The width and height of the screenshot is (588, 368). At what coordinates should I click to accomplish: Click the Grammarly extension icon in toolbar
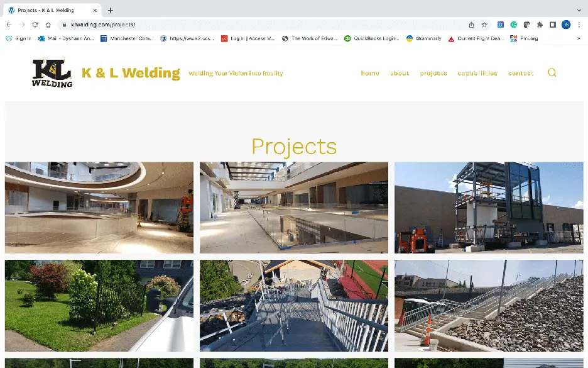click(513, 25)
